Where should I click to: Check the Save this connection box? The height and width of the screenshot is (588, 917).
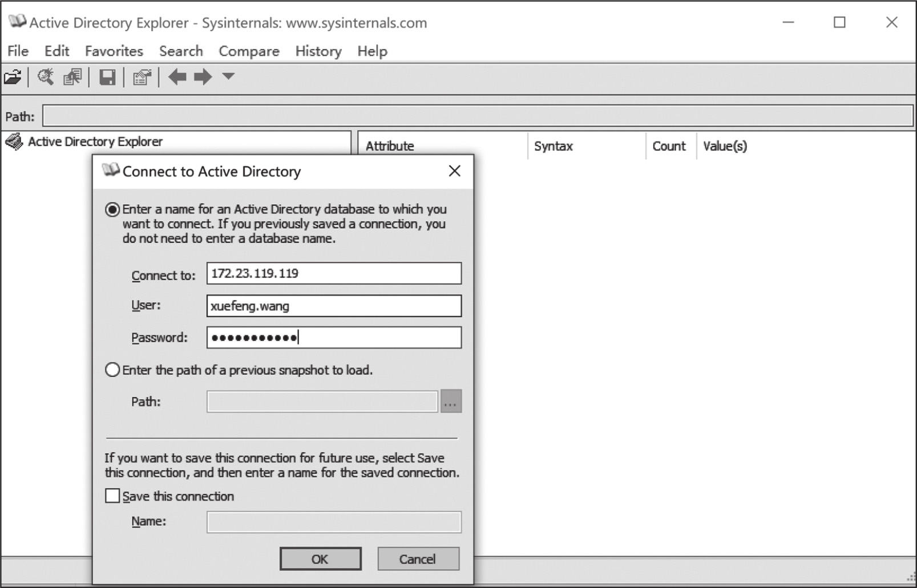click(112, 496)
